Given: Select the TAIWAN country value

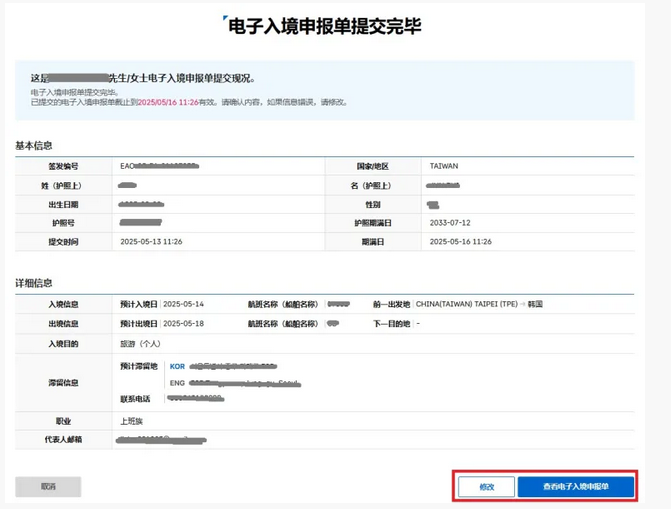Looking at the screenshot, I should (444, 166).
